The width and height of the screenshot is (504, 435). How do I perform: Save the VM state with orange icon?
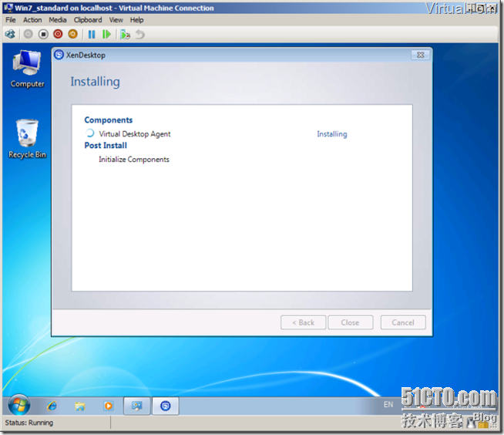pyautogui.click(x=73, y=34)
